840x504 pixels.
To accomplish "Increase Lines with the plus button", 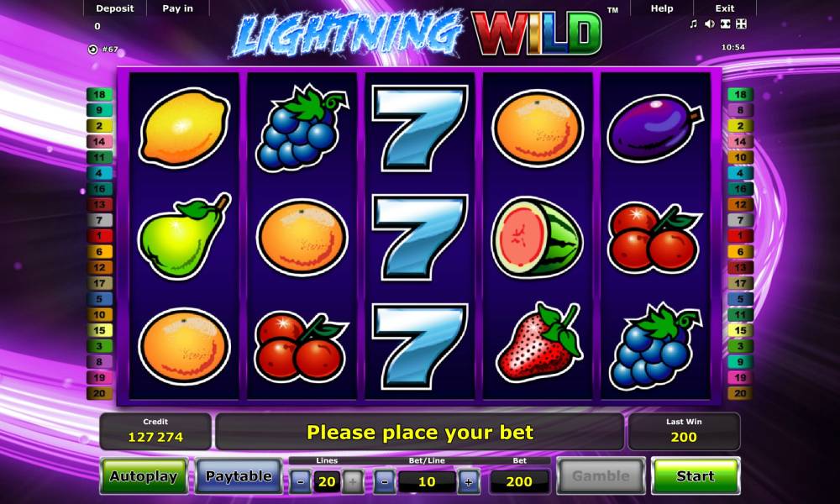I will [353, 481].
